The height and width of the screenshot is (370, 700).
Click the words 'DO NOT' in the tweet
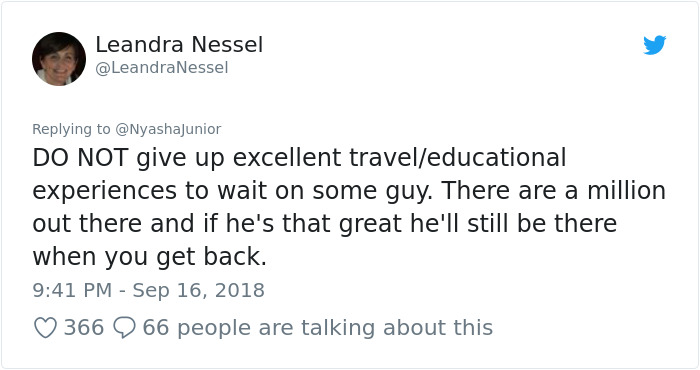click(x=81, y=158)
